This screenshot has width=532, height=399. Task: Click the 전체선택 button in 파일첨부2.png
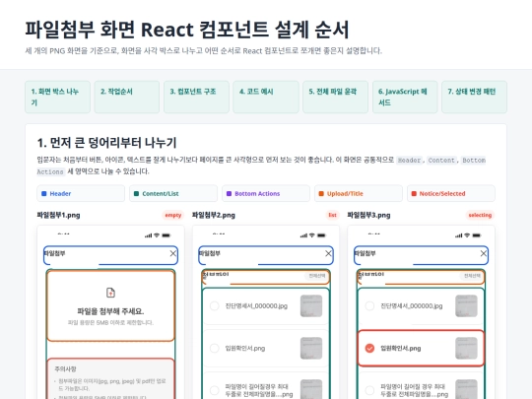tap(317, 276)
